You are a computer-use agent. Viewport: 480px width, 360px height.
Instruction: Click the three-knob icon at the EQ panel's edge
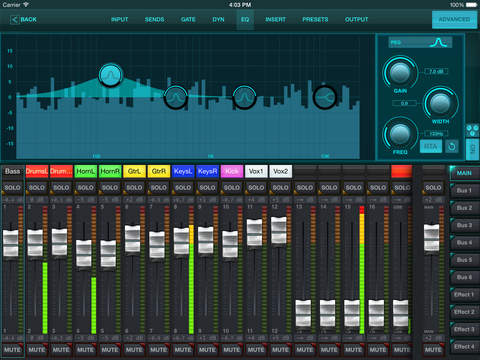tap(472, 130)
